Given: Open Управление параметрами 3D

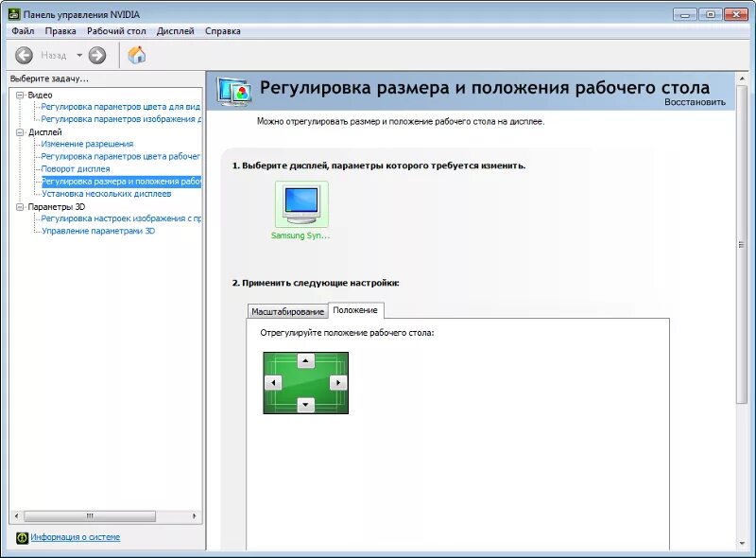Looking at the screenshot, I should 98,231.
